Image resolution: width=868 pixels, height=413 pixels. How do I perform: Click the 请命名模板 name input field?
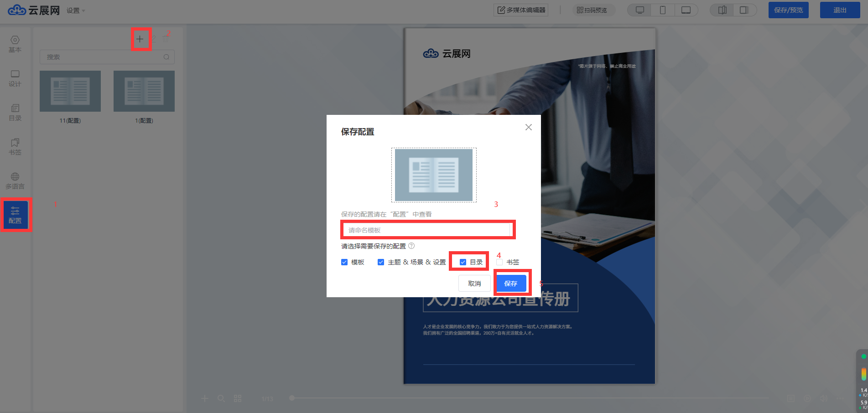coord(426,230)
